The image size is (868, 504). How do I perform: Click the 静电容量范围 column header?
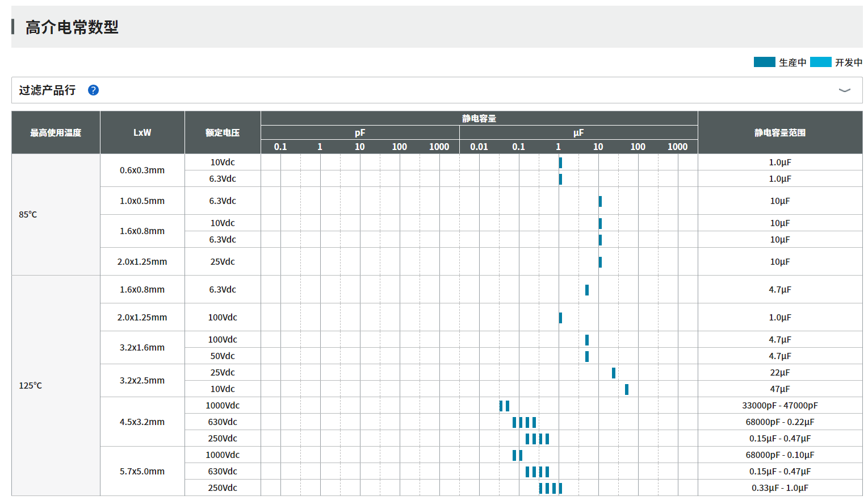[779, 132]
